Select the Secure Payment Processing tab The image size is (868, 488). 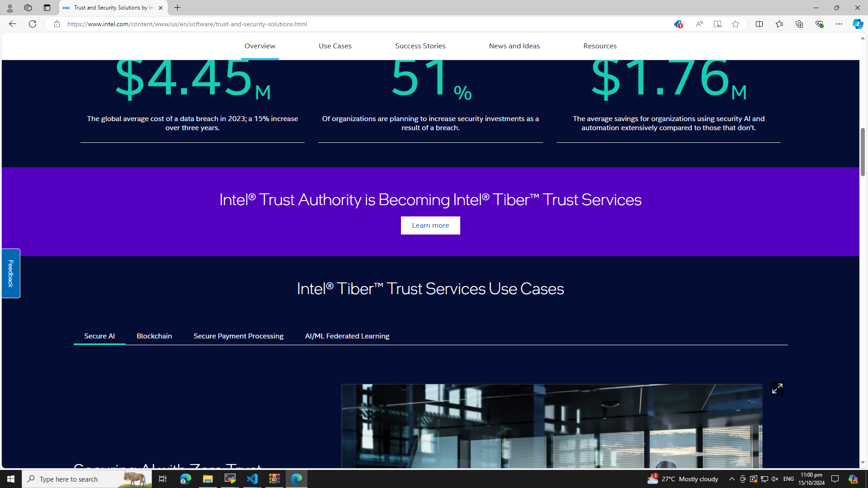[x=238, y=336]
